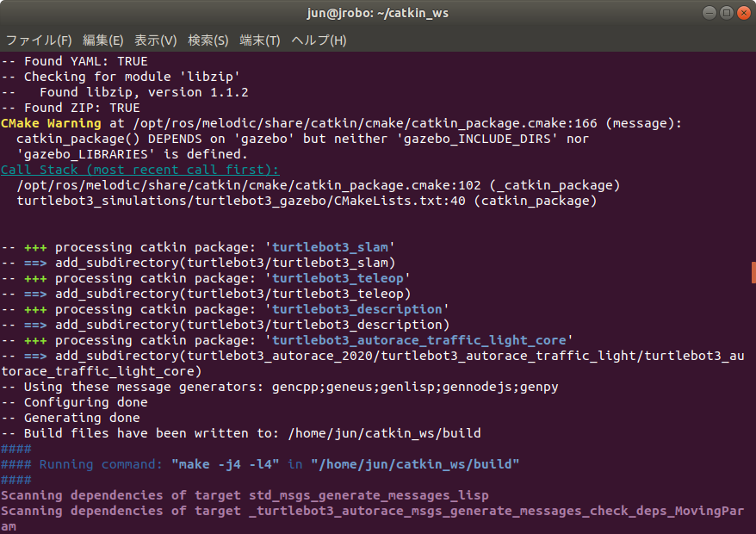Viewport: 756px width, 534px height.
Task: Click the underlined Call Stack line
Action: pyautogui.click(x=139, y=170)
